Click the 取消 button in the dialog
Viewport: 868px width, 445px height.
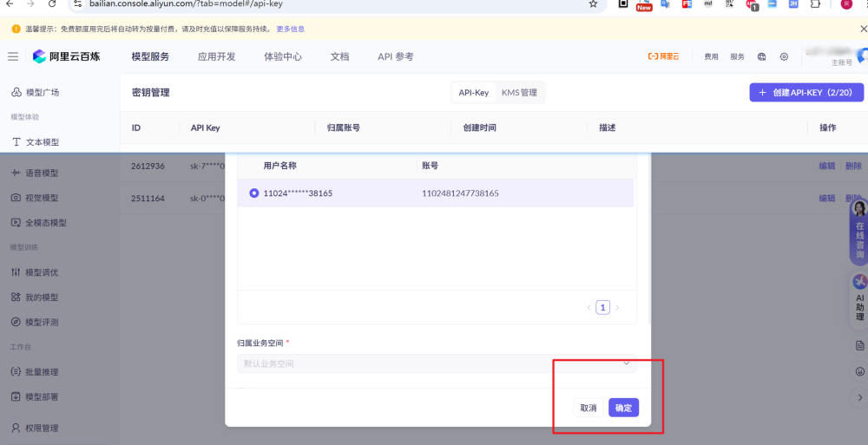tap(589, 408)
